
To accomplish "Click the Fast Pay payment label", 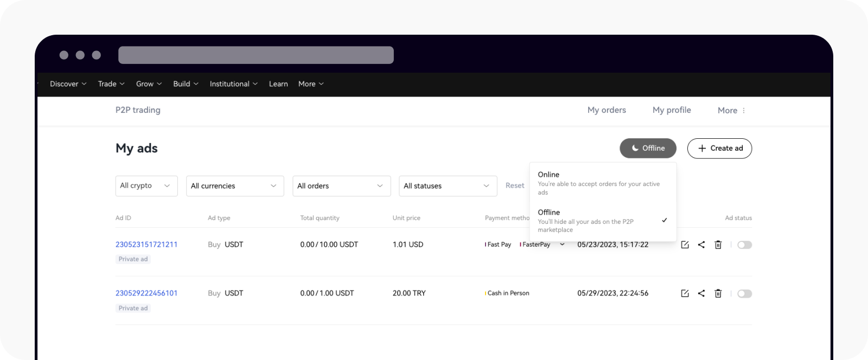I will tap(498, 245).
